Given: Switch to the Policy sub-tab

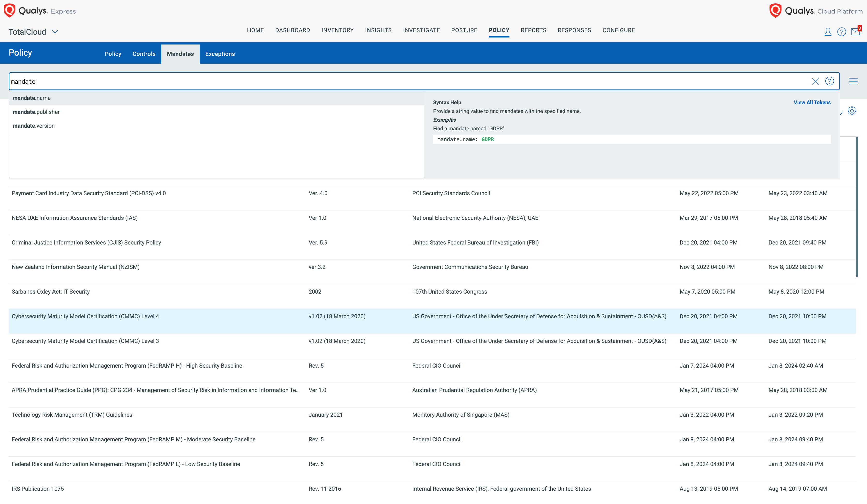Looking at the screenshot, I should point(113,54).
